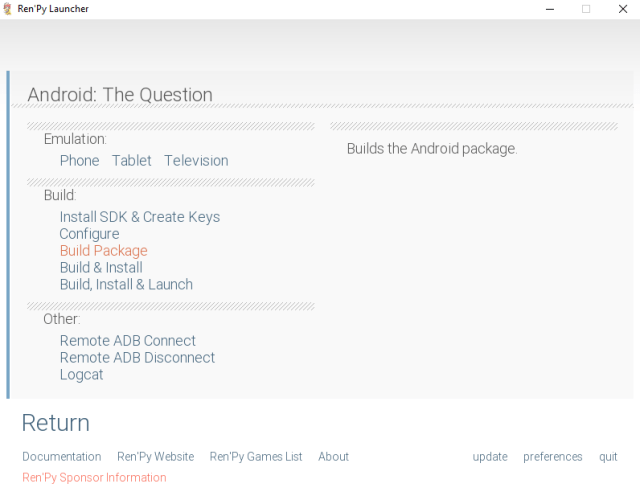
Task: Open the Documentation link
Action: 62,457
